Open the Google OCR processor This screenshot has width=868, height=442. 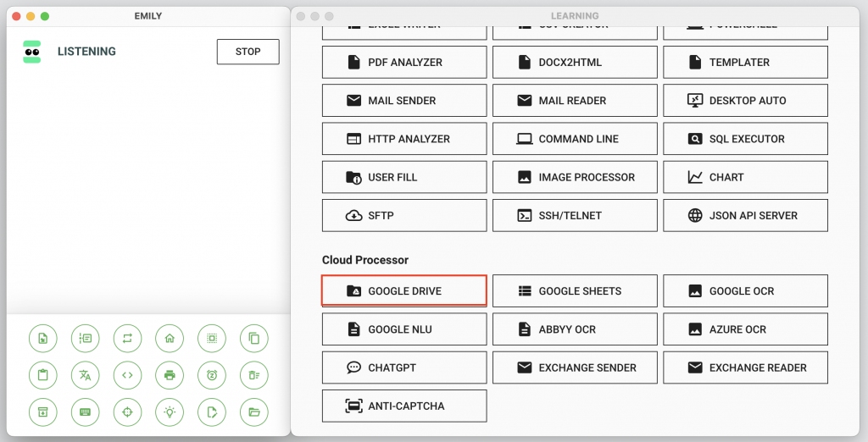point(745,290)
